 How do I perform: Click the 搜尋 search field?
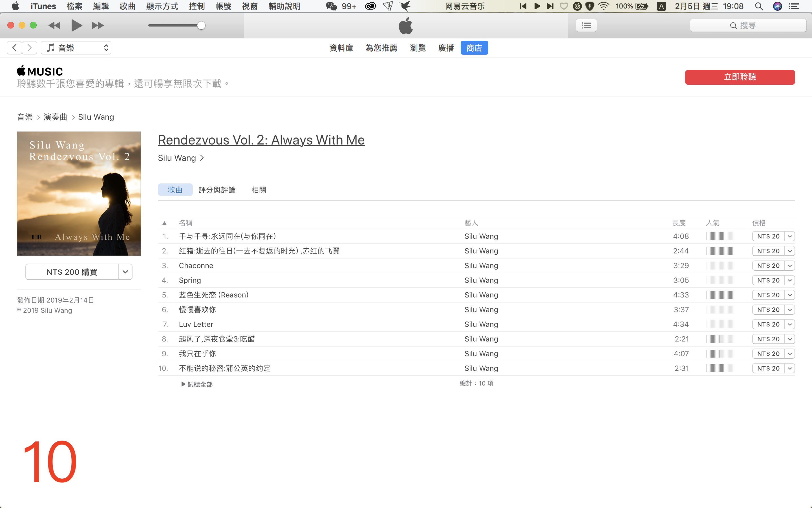click(x=748, y=25)
